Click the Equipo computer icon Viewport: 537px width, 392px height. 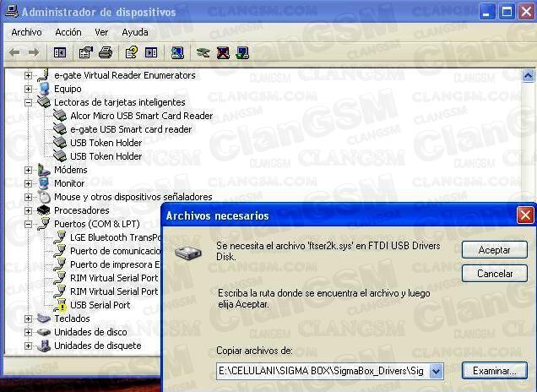44,89
